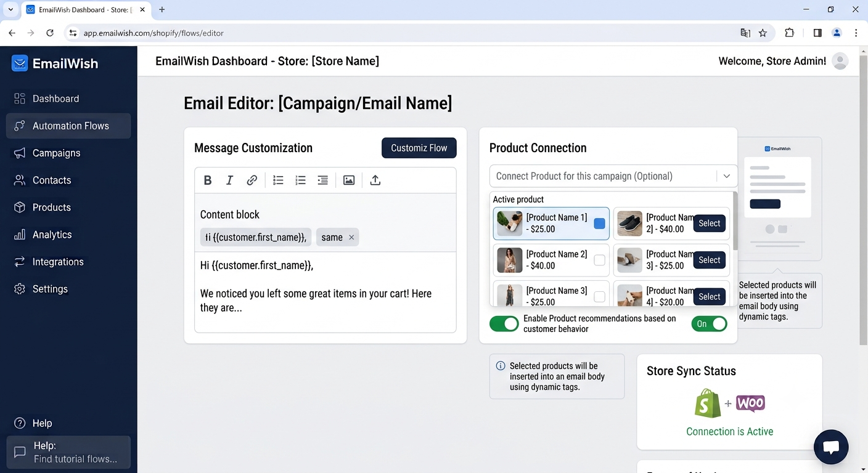Click Help: Find tutorial flows box
Image resolution: width=868 pixels, height=473 pixels.
click(x=68, y=452)
